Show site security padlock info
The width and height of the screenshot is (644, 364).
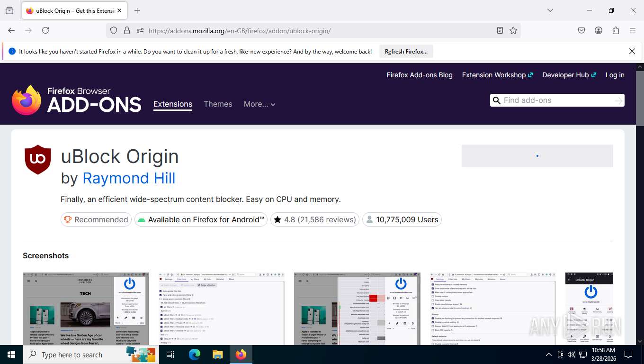127,30
